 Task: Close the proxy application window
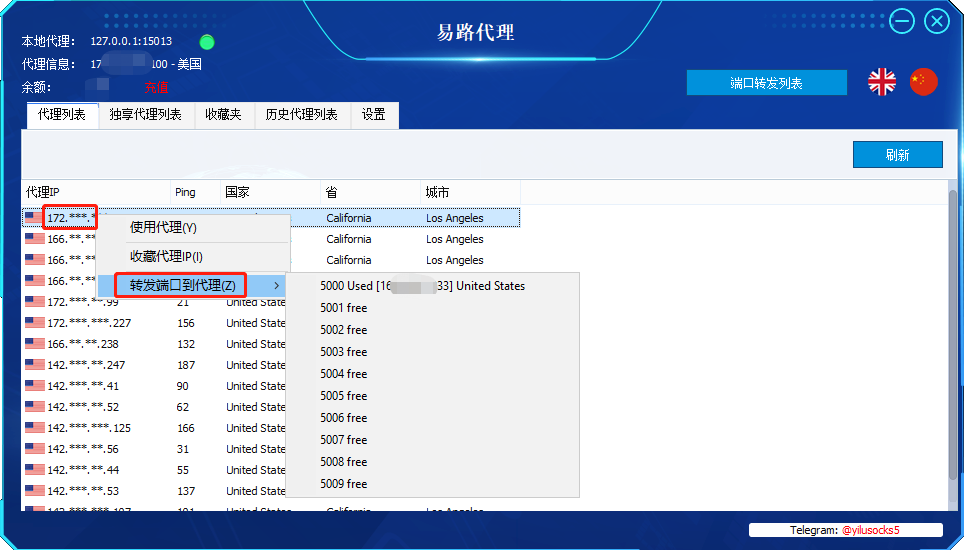tap(937, 21)
